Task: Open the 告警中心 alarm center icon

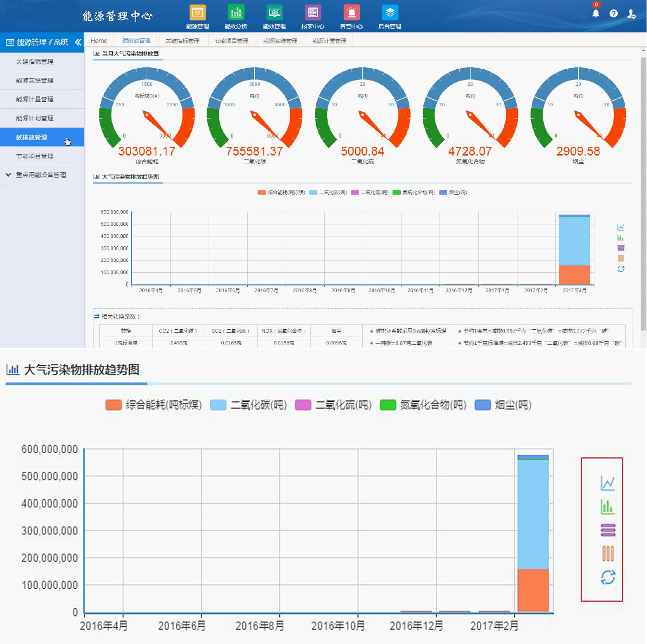Action: click(351, 13)
